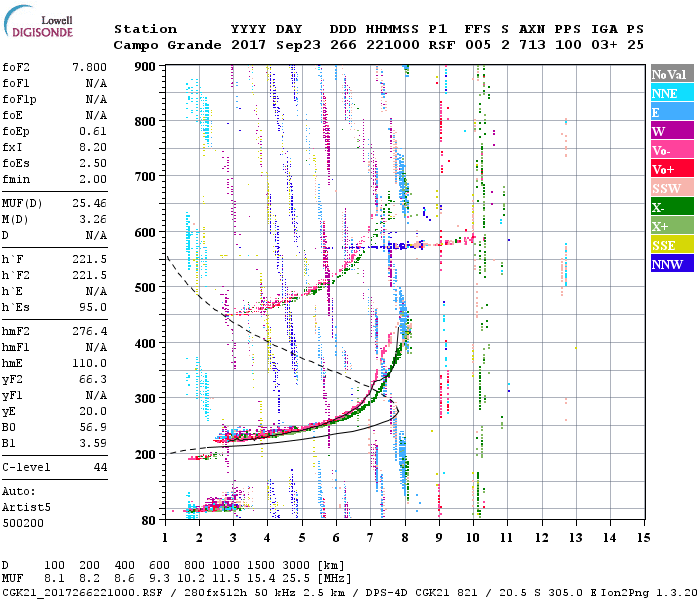Click the day-of-year value 266
This screenshot has height=600, width=700.
(x=343, y=45)
